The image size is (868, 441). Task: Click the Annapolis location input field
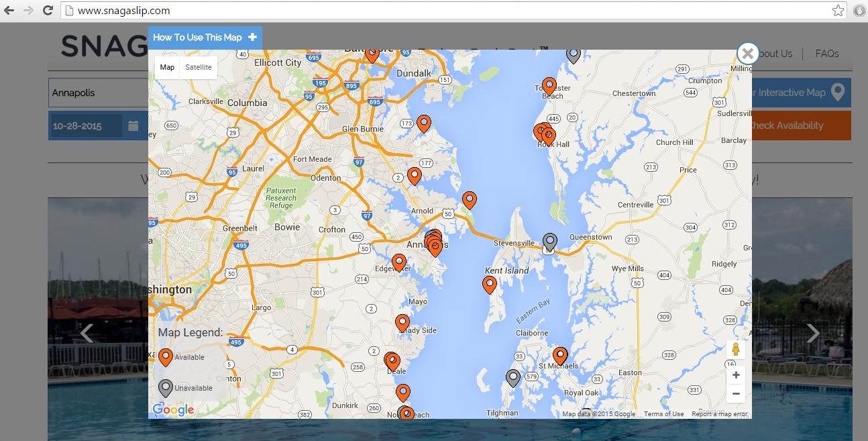click(x=98, y=93)
